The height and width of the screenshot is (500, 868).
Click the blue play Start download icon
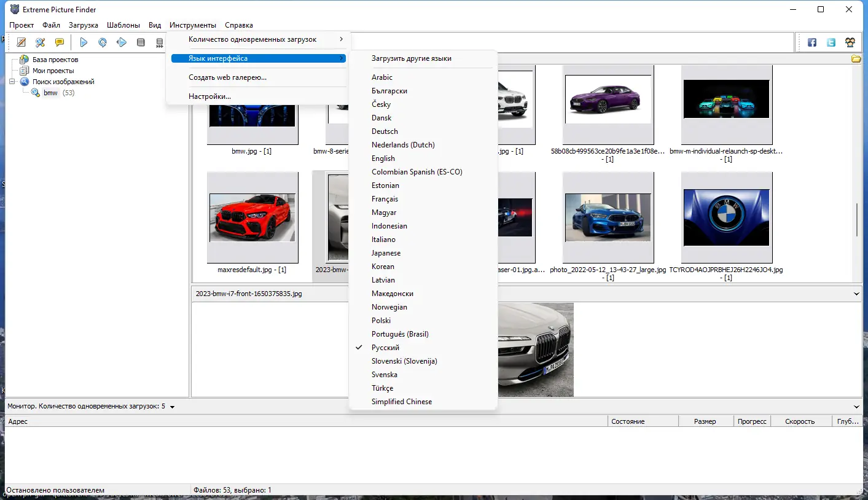[x=84, y=42]
